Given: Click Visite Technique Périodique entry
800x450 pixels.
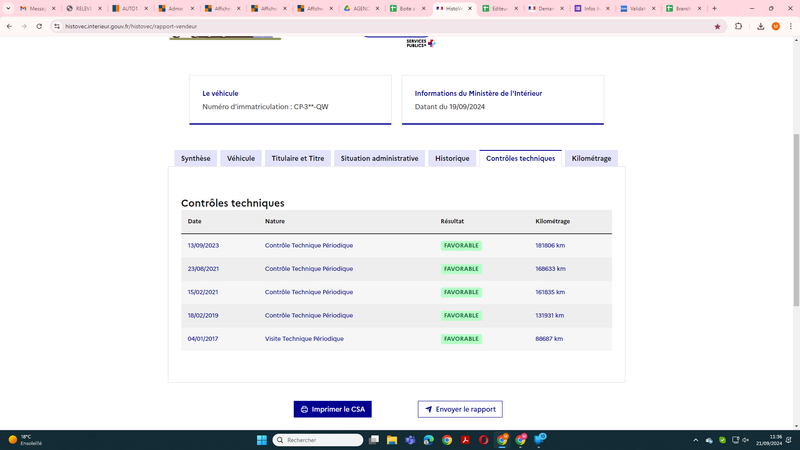Looking at the screenshot, I should [x=304, y=339].
